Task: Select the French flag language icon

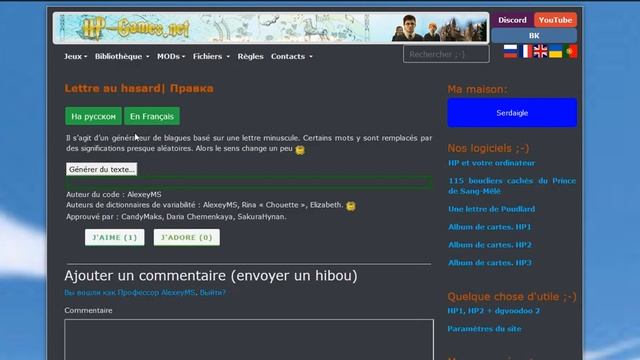Action: pos(526,51)
